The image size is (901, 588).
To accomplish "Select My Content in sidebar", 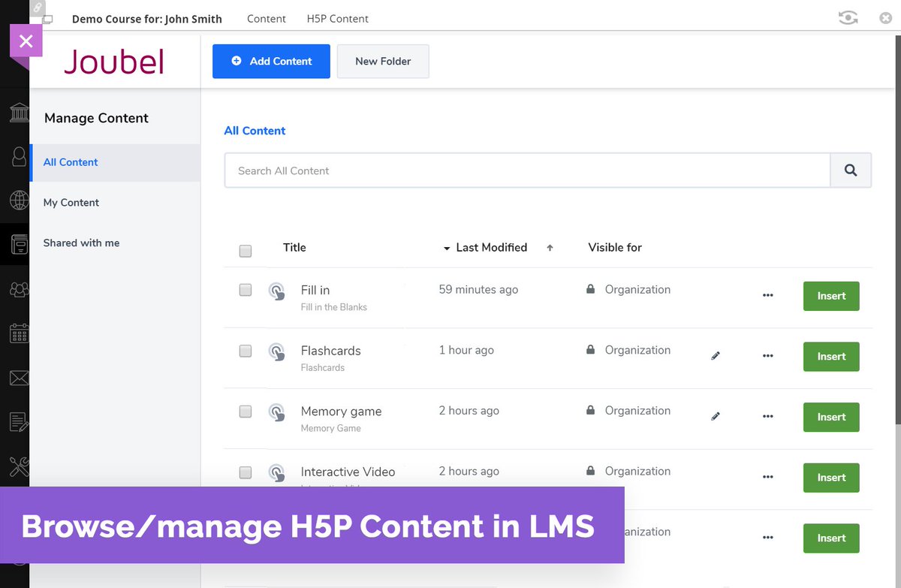I will (71, 203).
